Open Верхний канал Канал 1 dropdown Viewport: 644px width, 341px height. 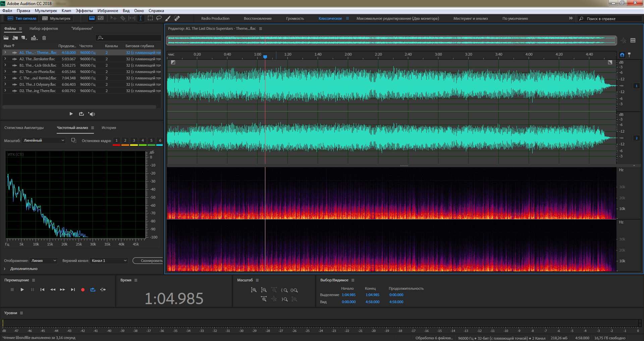tap(109, 261)
